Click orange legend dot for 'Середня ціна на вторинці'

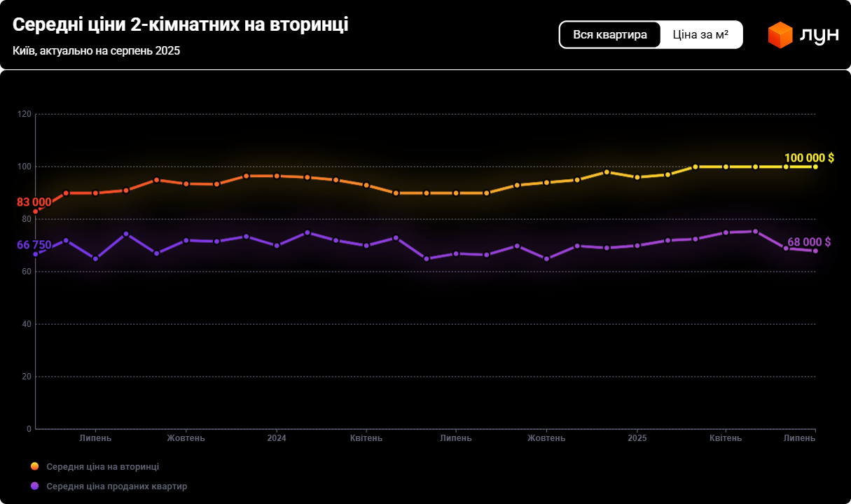click(35, 466)
